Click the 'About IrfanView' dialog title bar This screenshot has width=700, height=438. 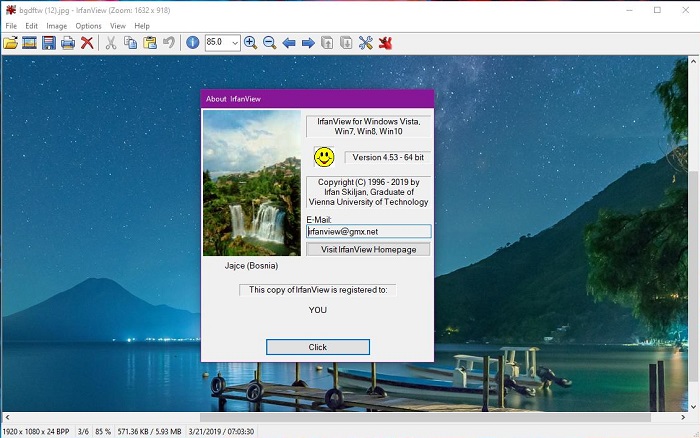tap(317, 99)
